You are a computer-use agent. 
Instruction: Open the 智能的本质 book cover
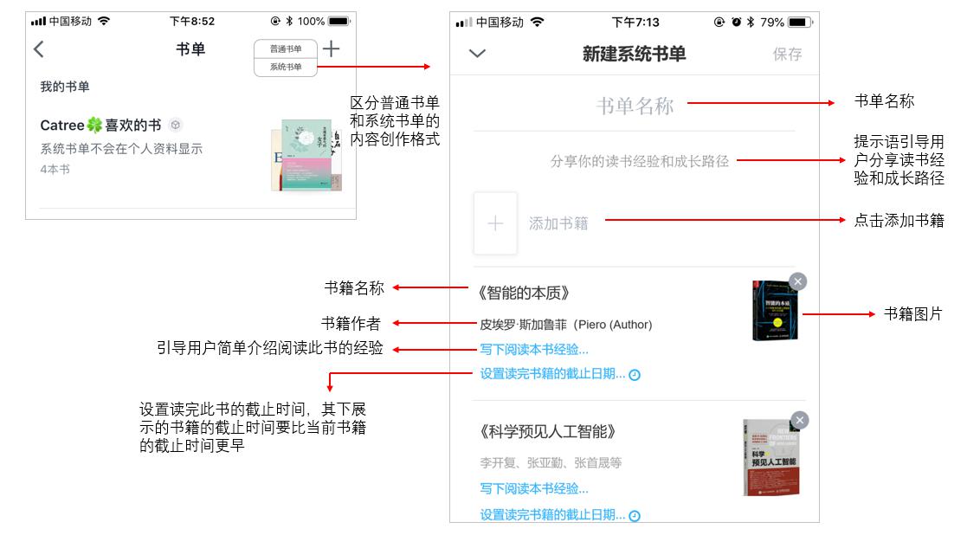775,311
